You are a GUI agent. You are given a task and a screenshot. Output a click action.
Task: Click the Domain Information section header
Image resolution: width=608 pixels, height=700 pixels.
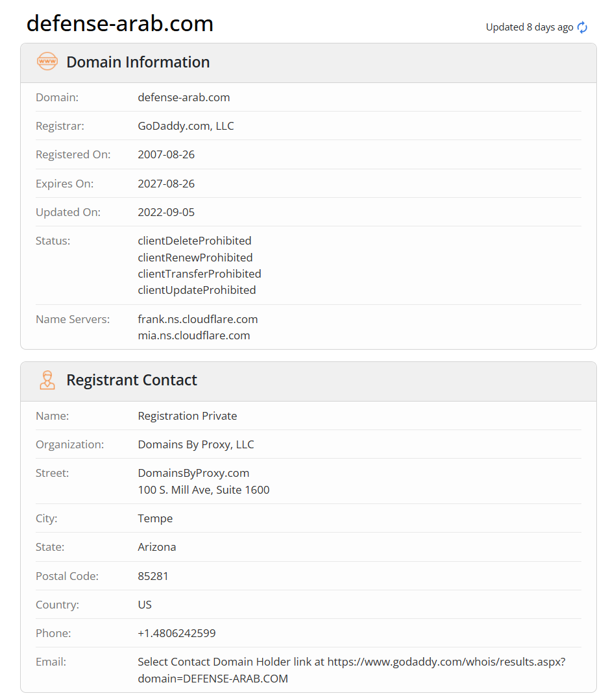tap(138, 62)
